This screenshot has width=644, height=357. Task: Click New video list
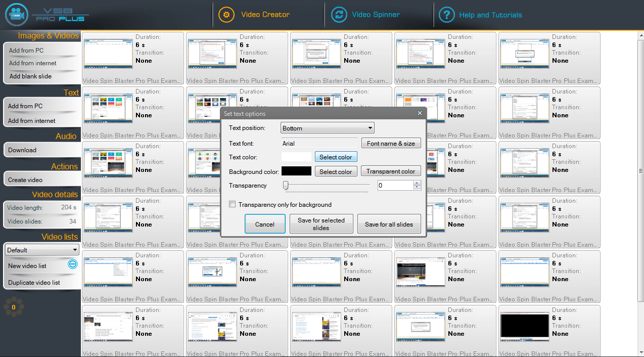point(27,265)
